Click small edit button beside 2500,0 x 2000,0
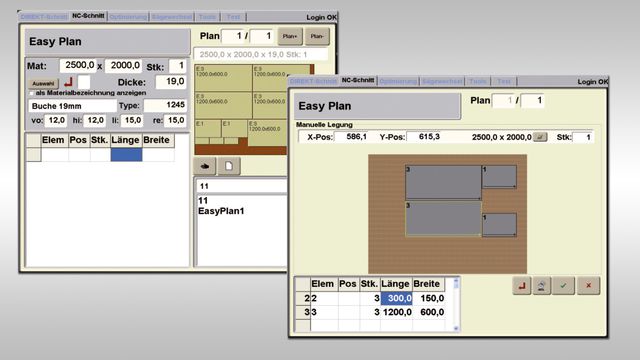Viewport: 640px width, 360px height. click(x=540, y=137)
